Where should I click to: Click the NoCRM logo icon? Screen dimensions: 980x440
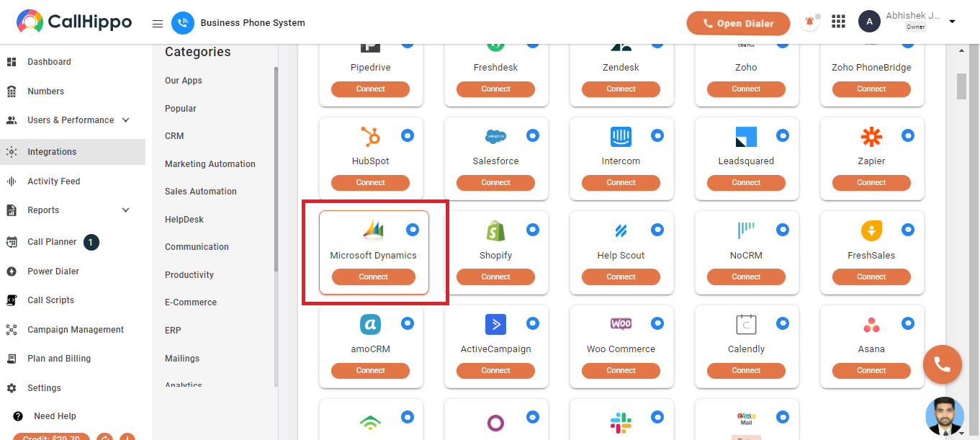pyautogui.click(x=746, y=230)
